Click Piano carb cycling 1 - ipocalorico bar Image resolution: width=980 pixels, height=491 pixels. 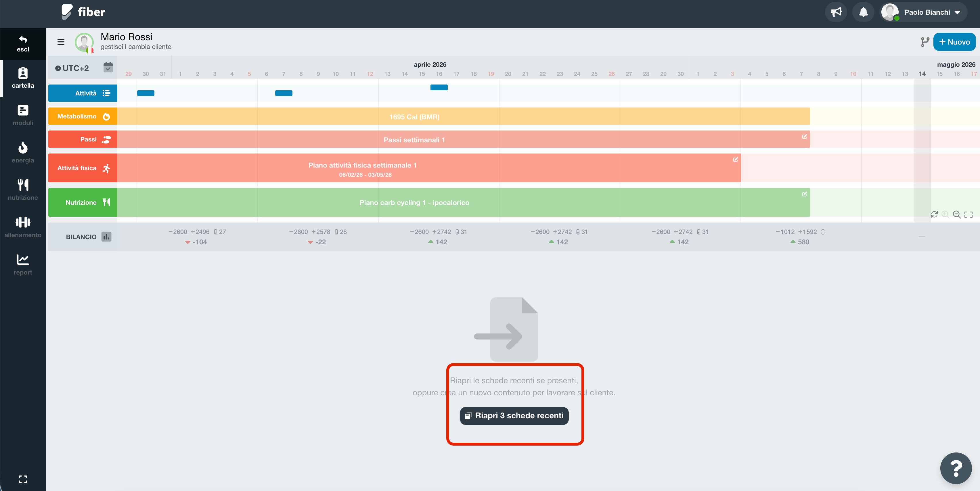[463, 202]
